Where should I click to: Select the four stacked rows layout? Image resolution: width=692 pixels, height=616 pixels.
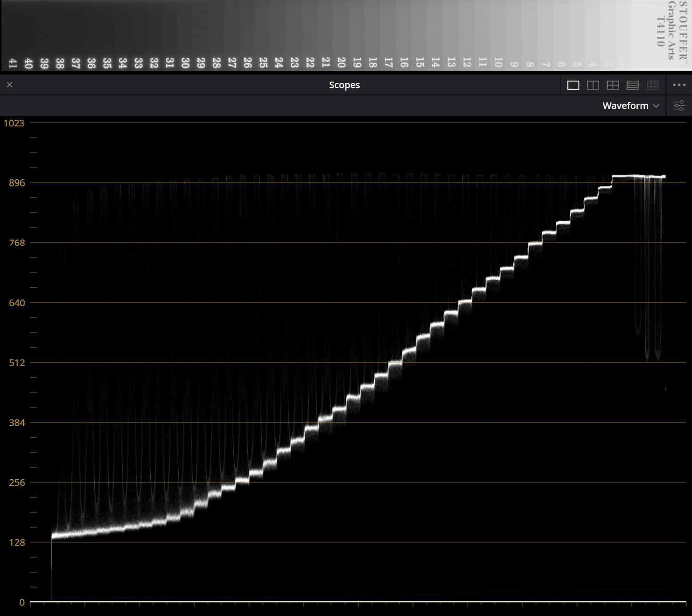(x=632, y=85)
